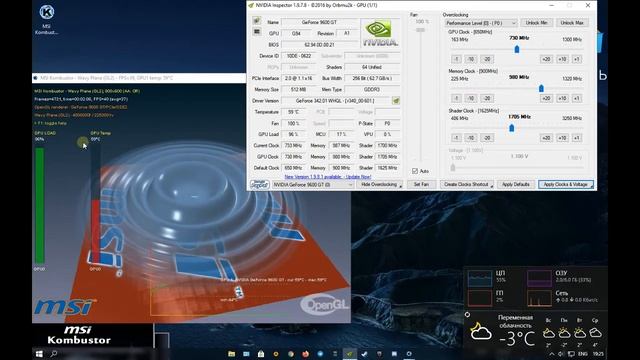The width and height of the screenshot is (640, 360).
Task: Open driver profile settings icon beside Driver Version
Action: (396, 100)
